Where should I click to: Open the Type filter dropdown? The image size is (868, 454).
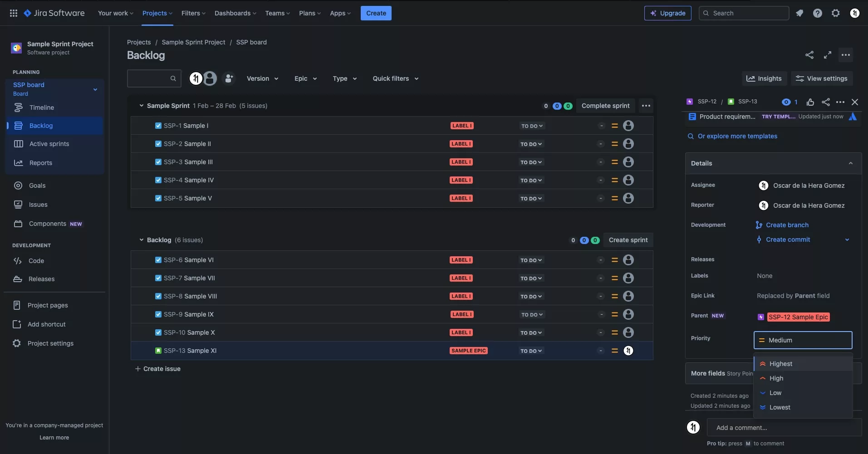(345, 78)
